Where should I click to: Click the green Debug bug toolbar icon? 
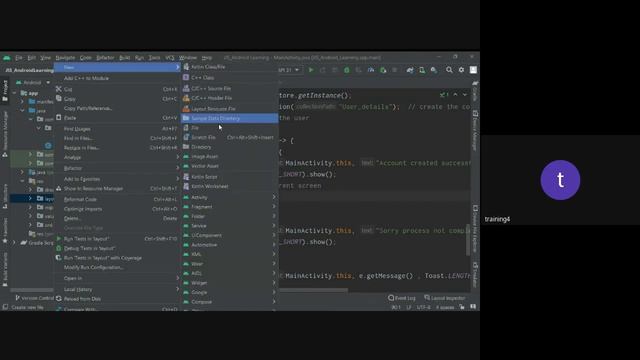click(x=347, y=70)
